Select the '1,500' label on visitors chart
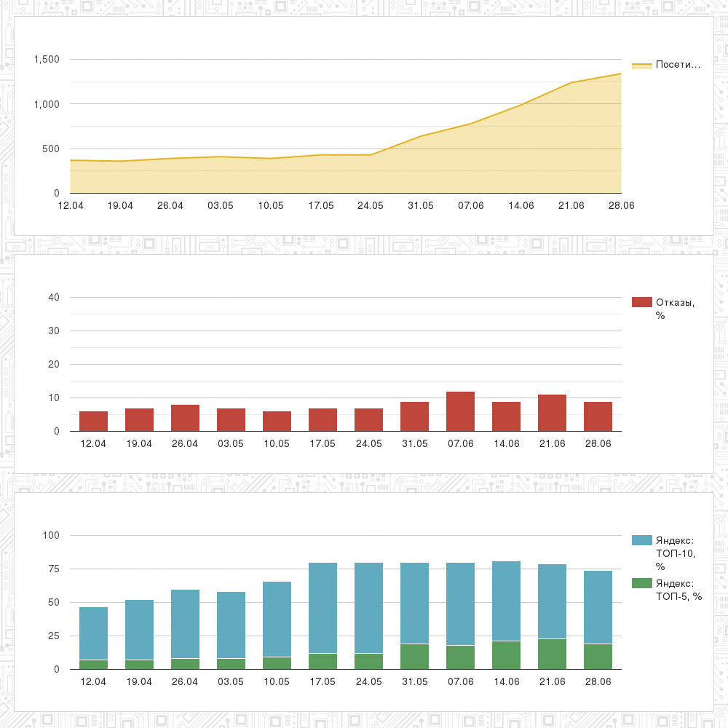The width and height of the screenshot is (728, 728). coord(47,60)
